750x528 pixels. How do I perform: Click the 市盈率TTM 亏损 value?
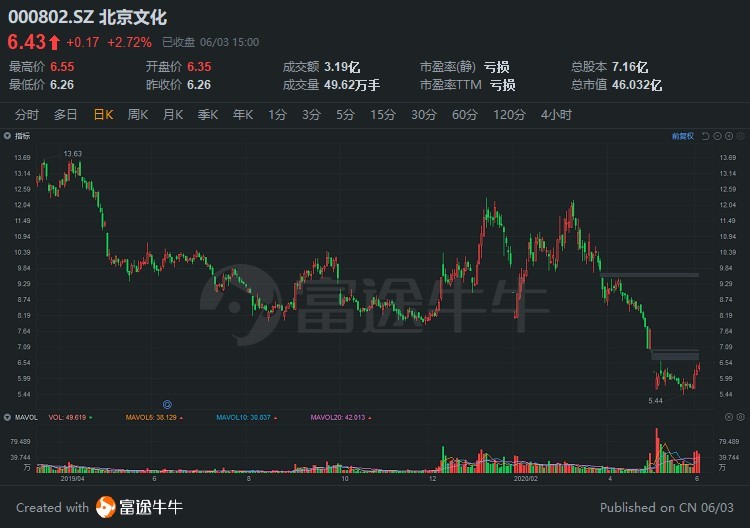point(502,85)
